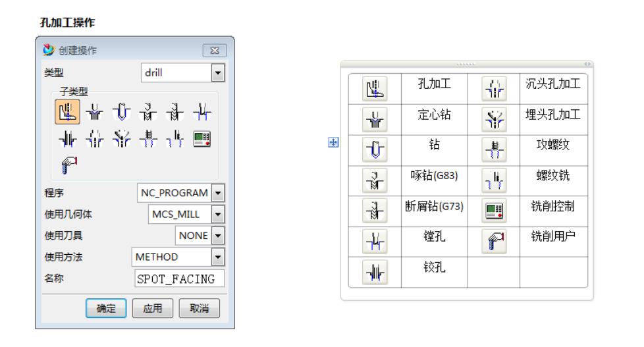Choose the 沉头孔加工 counterboring subtype in the dialog
This screenshot has height=347, width=644.
coord(94,139)
